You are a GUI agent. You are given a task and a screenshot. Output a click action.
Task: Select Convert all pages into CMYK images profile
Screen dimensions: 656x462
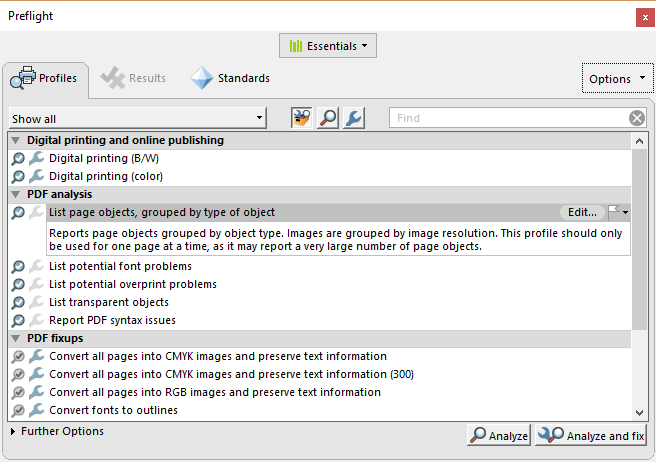(x=218, y=356)
